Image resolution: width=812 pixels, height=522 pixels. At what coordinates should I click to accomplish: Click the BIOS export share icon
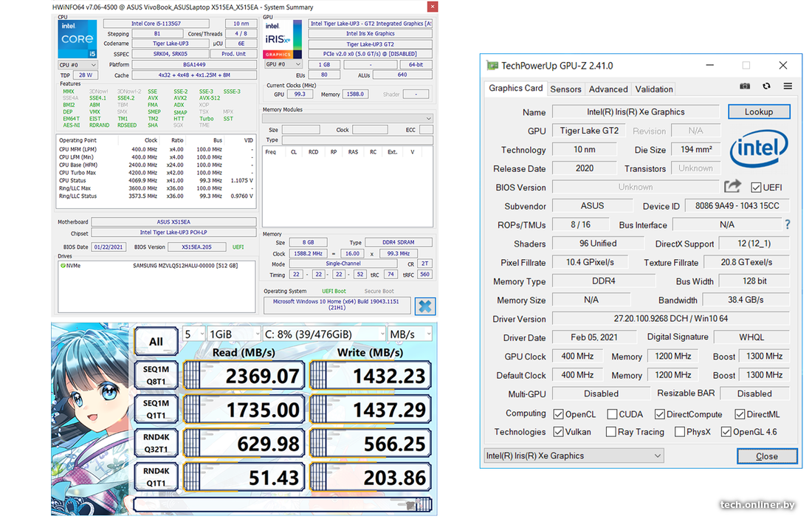pyautogui.click(x=732, y=187)
